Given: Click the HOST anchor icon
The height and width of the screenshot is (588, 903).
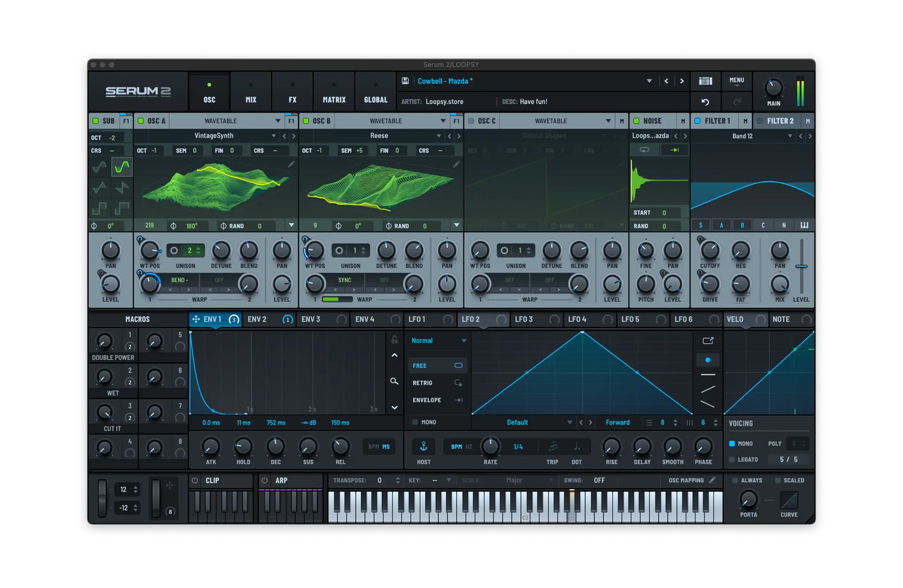Looking at the screenshot, I should pos(423,447).
